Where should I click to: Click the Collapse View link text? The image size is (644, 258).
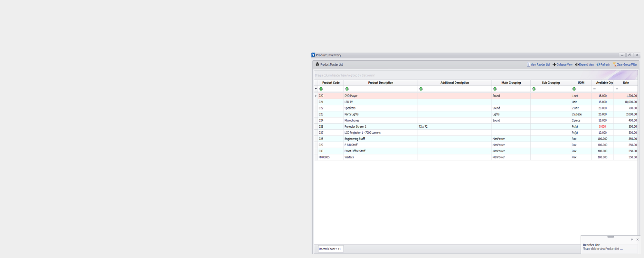pos(564,64)
